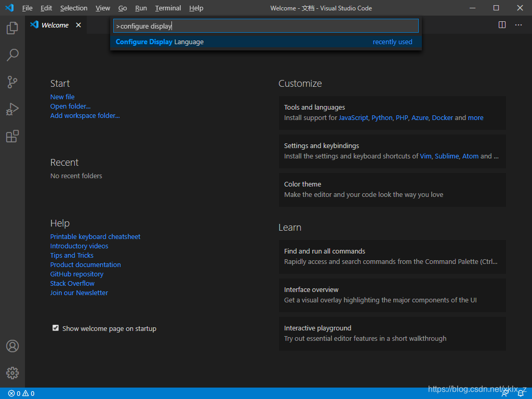Click the Vim keybindings link
This screenshot has height=399, width=532.
point(425,156)
